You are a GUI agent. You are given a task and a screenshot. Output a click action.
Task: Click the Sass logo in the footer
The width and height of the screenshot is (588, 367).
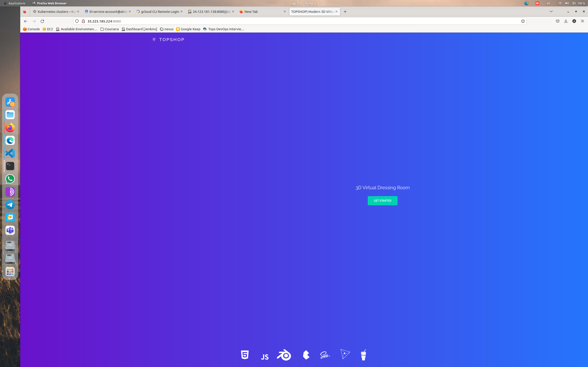(325, 355)
